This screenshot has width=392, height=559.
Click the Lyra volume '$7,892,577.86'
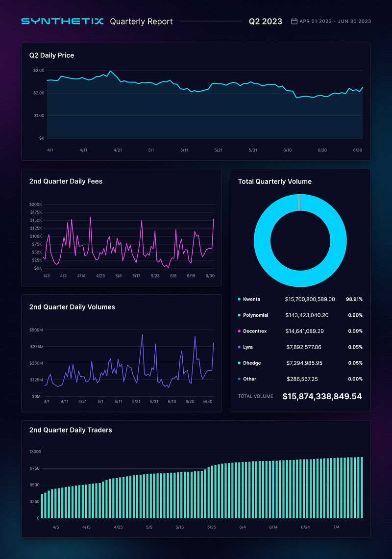pos(304,347)
